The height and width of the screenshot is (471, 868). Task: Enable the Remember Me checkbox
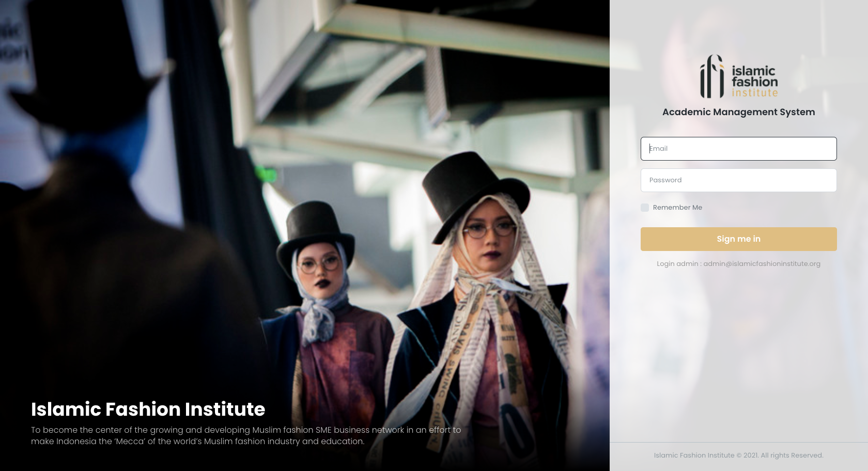645,208
